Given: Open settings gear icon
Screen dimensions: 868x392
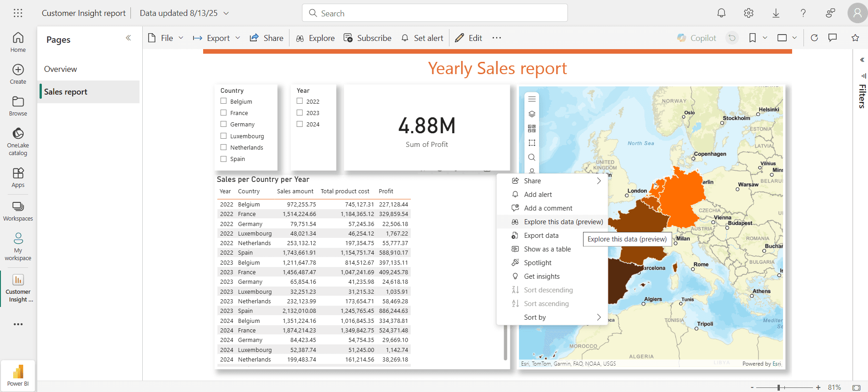Looking at the screenshot, I should 748,13.
